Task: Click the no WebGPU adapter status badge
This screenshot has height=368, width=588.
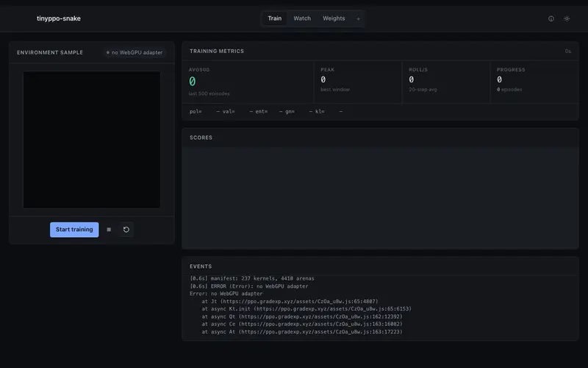Action: pyautogui.click(x=135, y=52)
